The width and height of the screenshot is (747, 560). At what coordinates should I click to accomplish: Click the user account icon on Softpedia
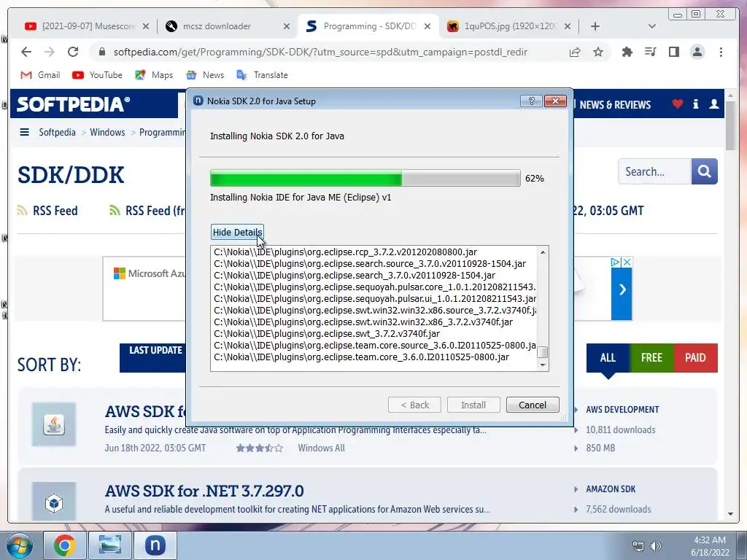713,104
